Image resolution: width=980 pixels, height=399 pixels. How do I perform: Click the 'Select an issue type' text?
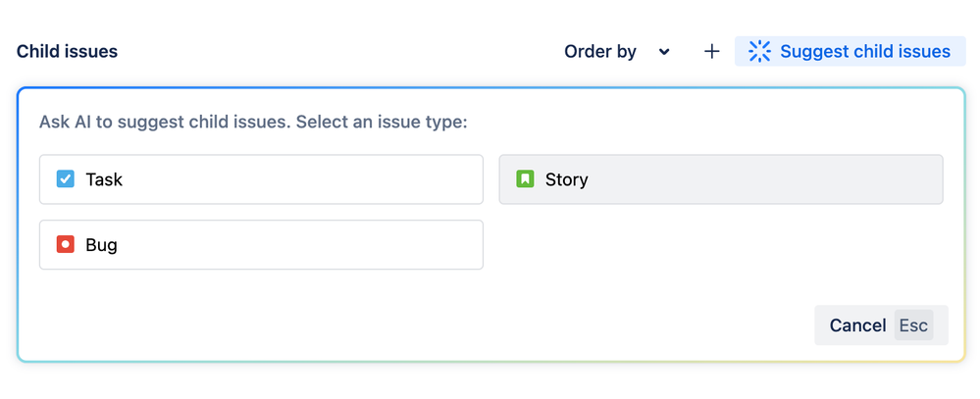382,124
